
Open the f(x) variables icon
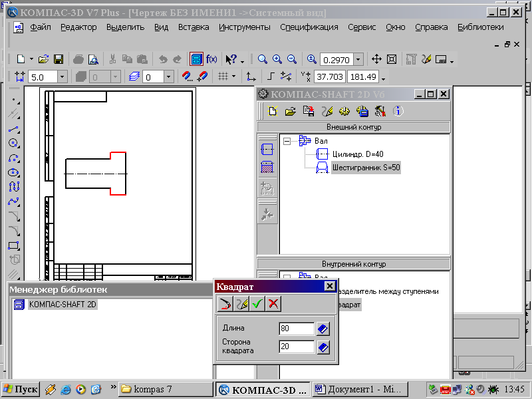[211, 59]
